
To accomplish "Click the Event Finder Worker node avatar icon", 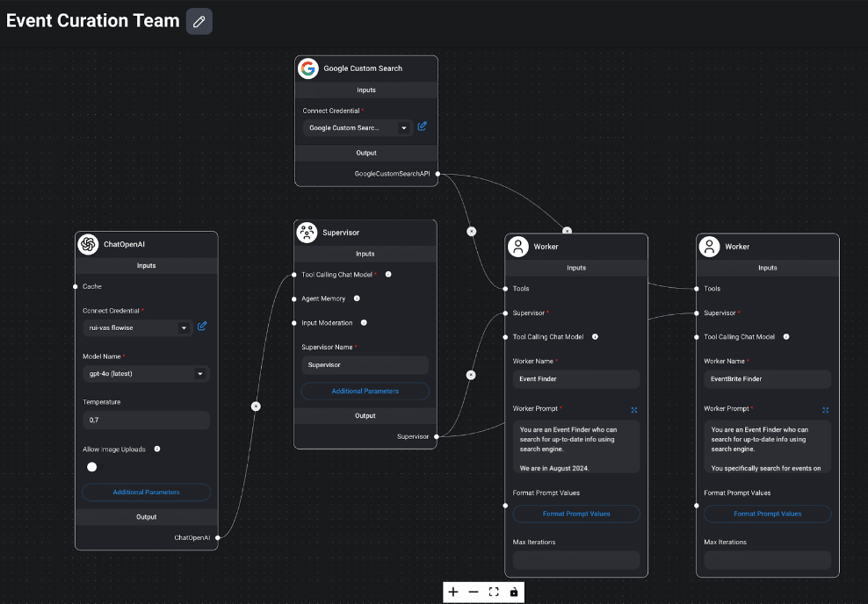I will 518,246.
